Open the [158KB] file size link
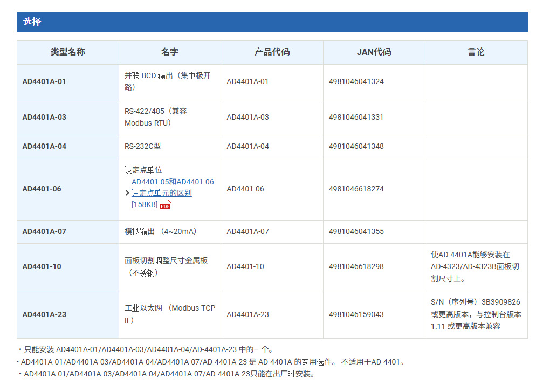Viewport: 550px width, 392px height. [x=145, y=204]
